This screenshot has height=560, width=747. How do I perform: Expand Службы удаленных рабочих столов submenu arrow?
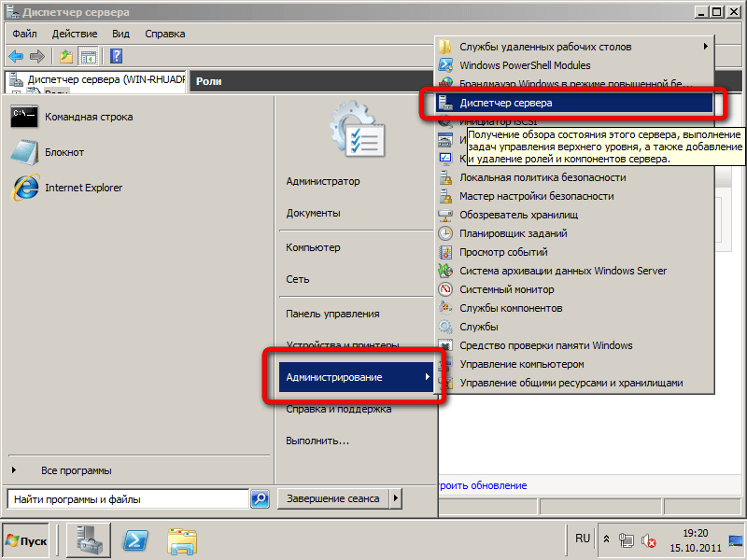pos(706,47)
